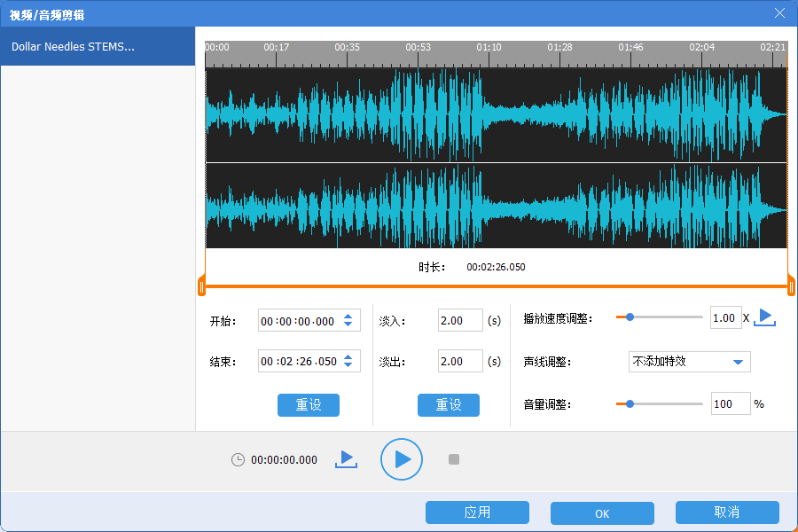Click the 结束 end time field
The image size is (798, 532).
tap(309, 361)
